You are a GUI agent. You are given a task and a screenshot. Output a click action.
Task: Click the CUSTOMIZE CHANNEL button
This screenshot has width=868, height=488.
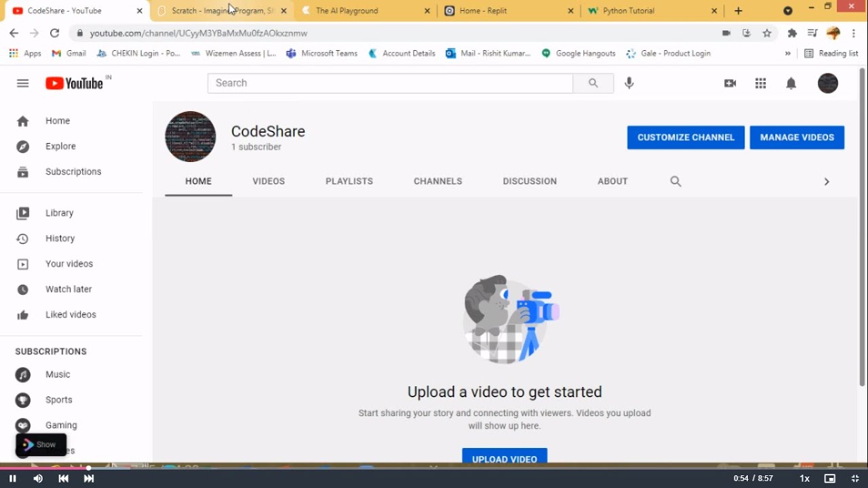click(686, 137)
